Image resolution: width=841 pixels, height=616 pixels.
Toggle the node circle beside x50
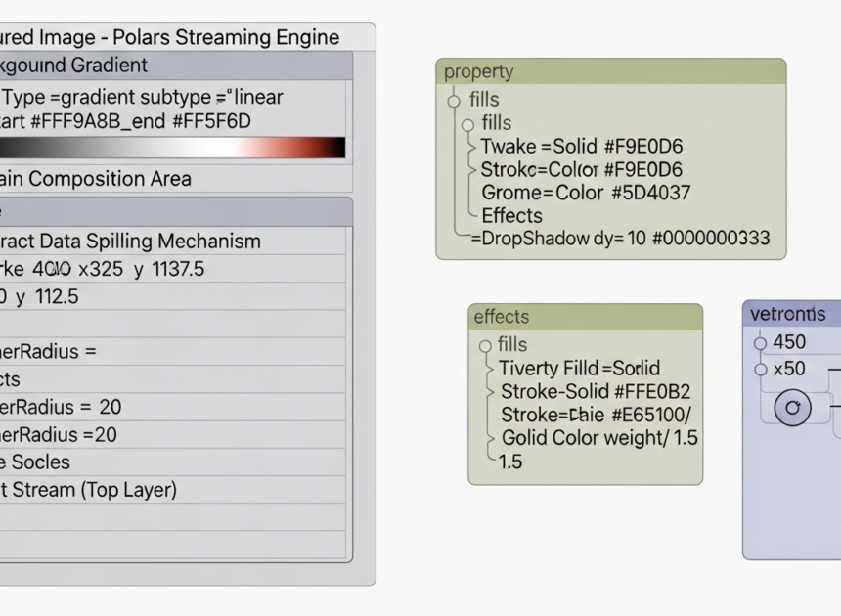762,370
